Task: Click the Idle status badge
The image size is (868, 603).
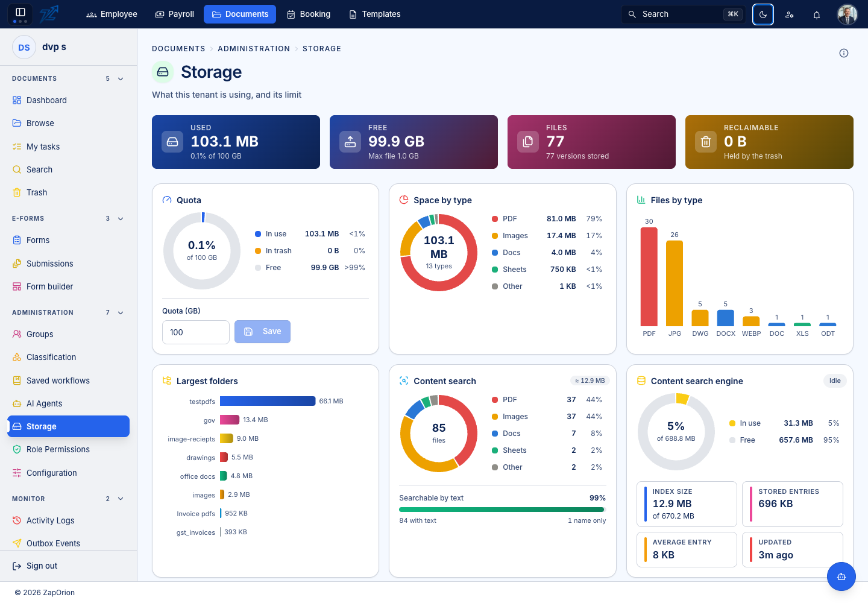Action: click(x=835, y=380)
